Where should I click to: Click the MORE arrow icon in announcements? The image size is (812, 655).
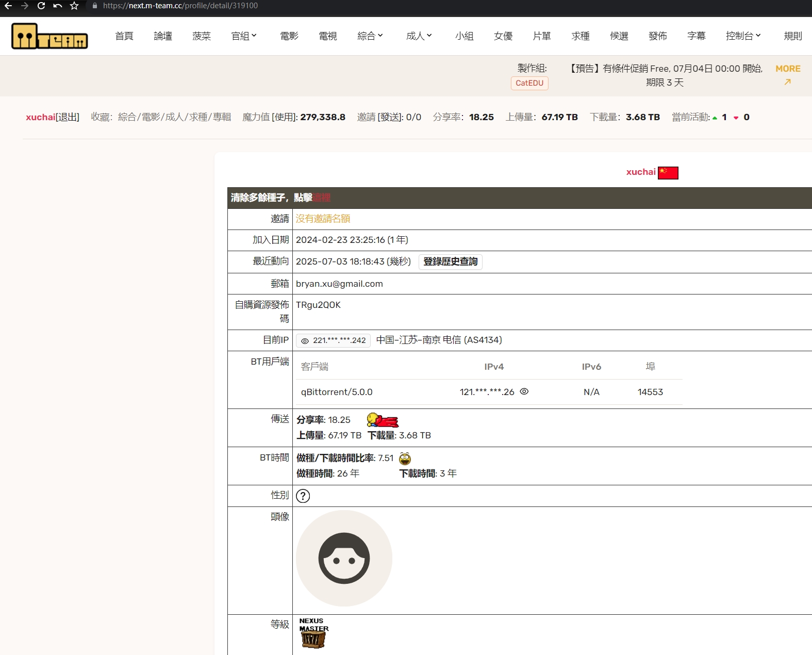coord(787,82)
